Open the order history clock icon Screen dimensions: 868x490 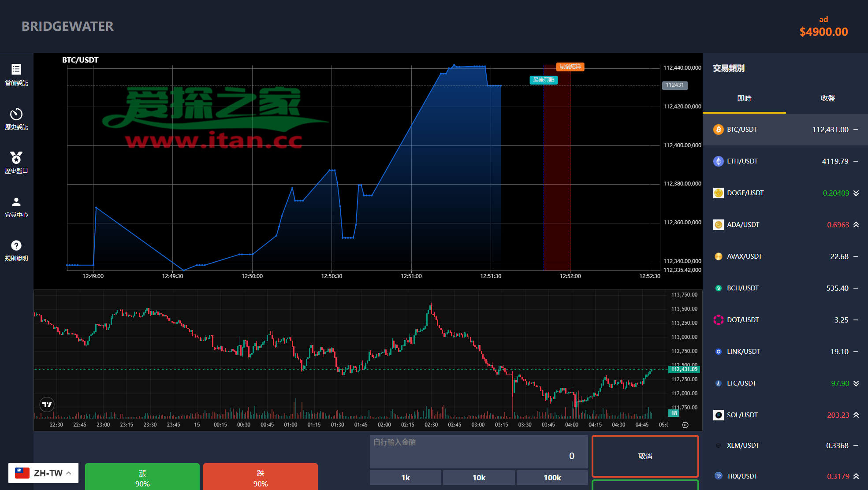coord(16,114)
